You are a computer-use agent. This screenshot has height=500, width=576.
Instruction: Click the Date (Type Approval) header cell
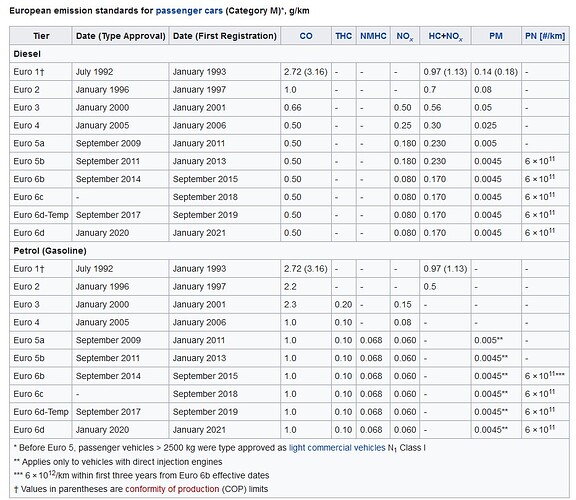120,36
